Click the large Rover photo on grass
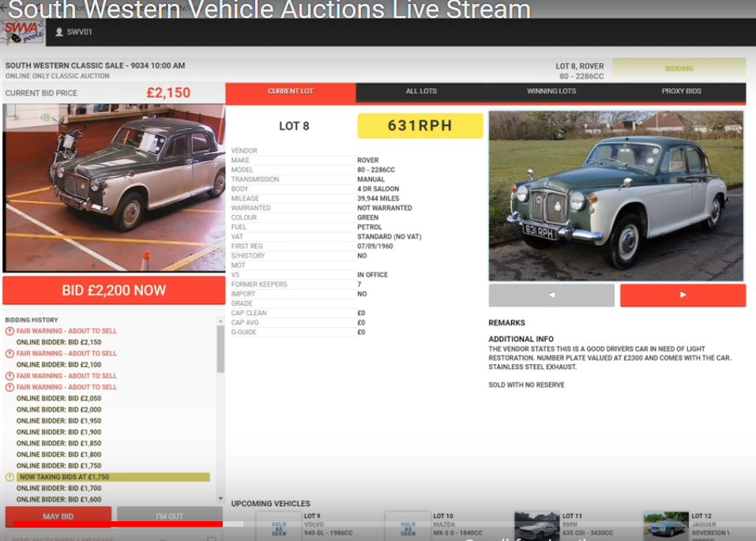 (615, 196)
